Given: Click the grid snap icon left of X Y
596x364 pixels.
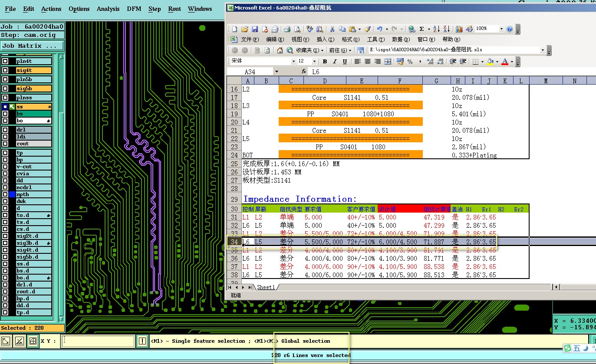Looking at the screenshot, I should point(33,341).
